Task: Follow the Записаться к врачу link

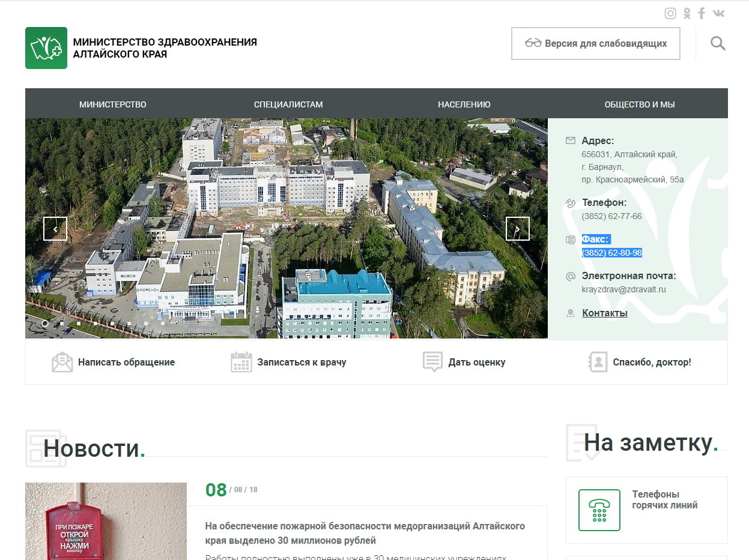Action: pos(288,363)
